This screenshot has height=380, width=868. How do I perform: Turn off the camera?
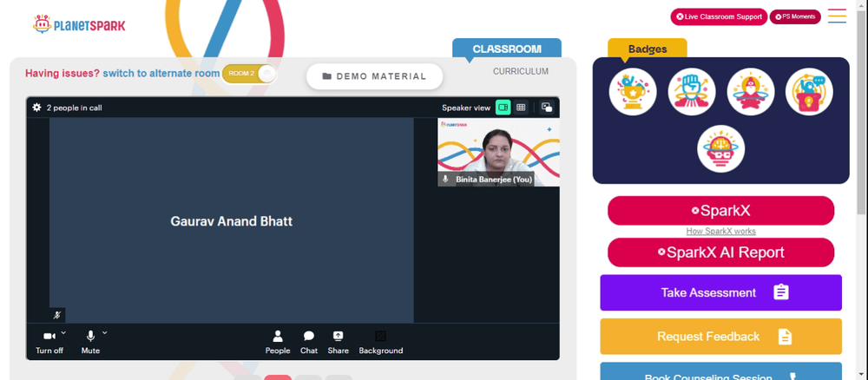tap(49, 342)
